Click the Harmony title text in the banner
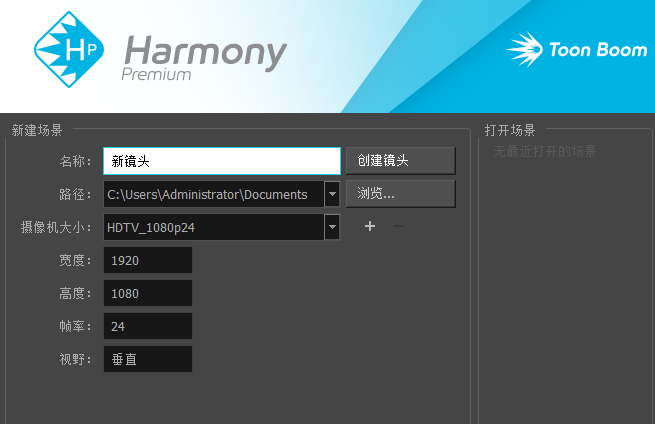Screen dimensions: 655x424 pos(206,52)
